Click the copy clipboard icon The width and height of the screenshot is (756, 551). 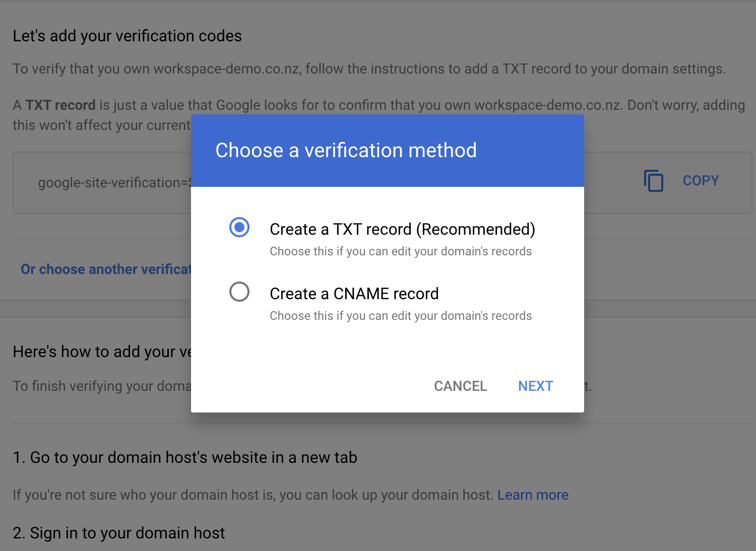tap(654, 181)
